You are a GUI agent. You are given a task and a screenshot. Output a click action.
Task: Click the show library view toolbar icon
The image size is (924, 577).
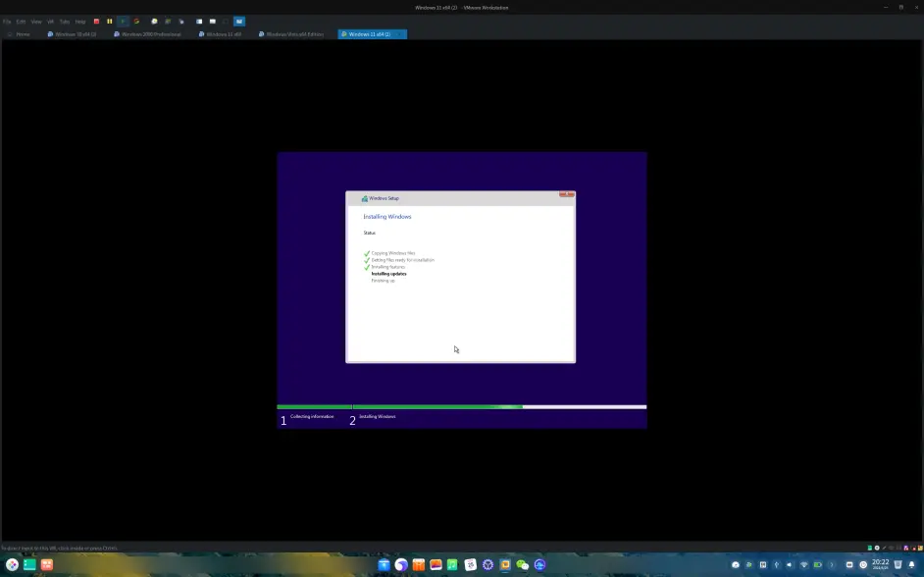click(199, 22)
